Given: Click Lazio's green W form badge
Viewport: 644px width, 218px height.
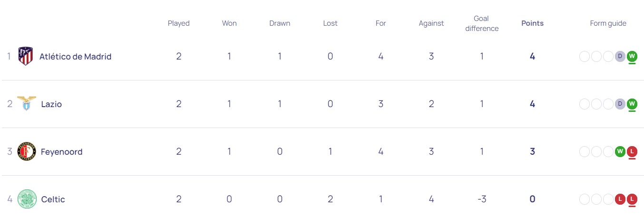Looking at the screenshot, I should [632, 104].
